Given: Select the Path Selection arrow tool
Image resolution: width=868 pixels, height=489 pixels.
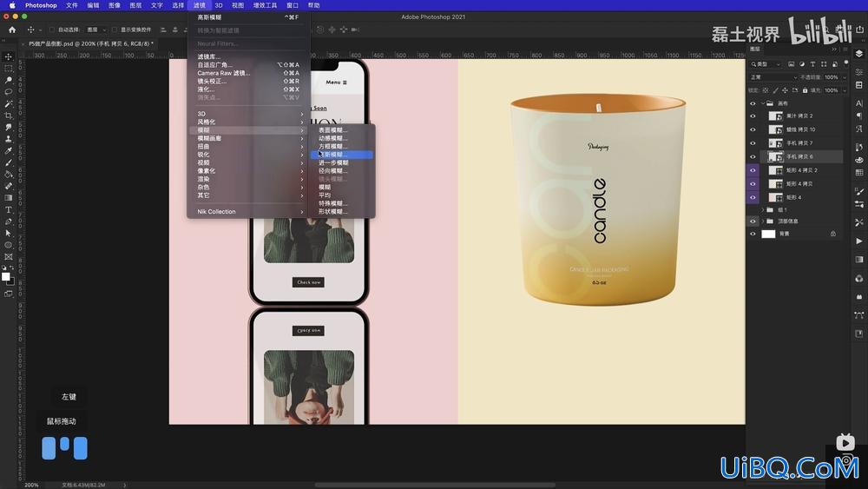Looking at the screenshot, I should pos(9,233).
